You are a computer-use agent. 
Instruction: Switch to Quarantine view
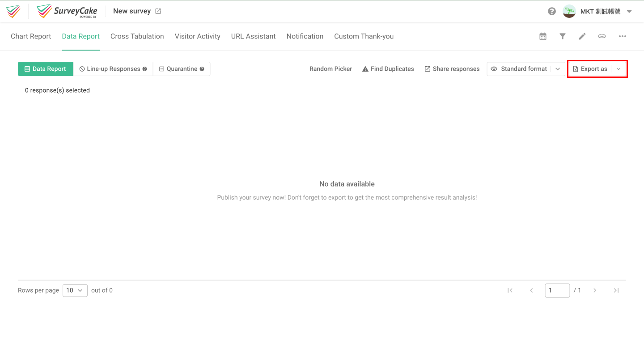182,69
